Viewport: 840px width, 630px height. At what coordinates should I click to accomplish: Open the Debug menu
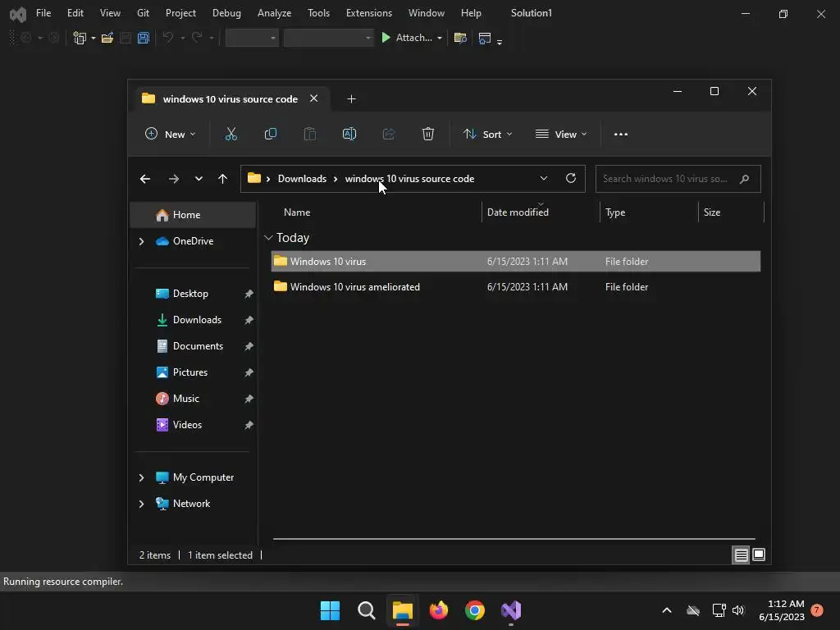click(x=226, y=13)
